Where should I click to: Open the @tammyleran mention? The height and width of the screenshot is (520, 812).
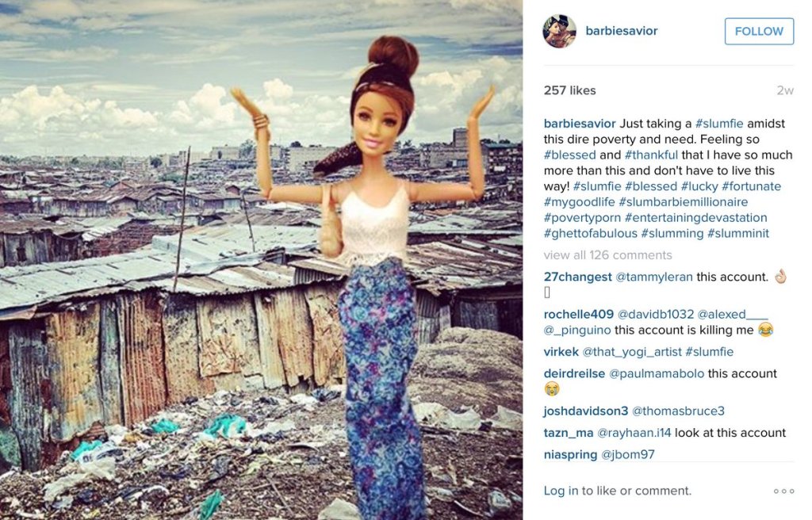tap(653, 277)
